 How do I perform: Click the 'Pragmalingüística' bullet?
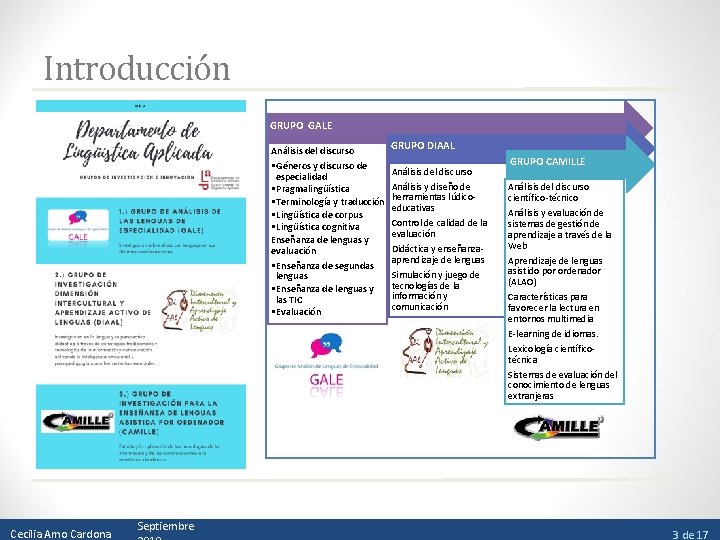pos(310,189)
